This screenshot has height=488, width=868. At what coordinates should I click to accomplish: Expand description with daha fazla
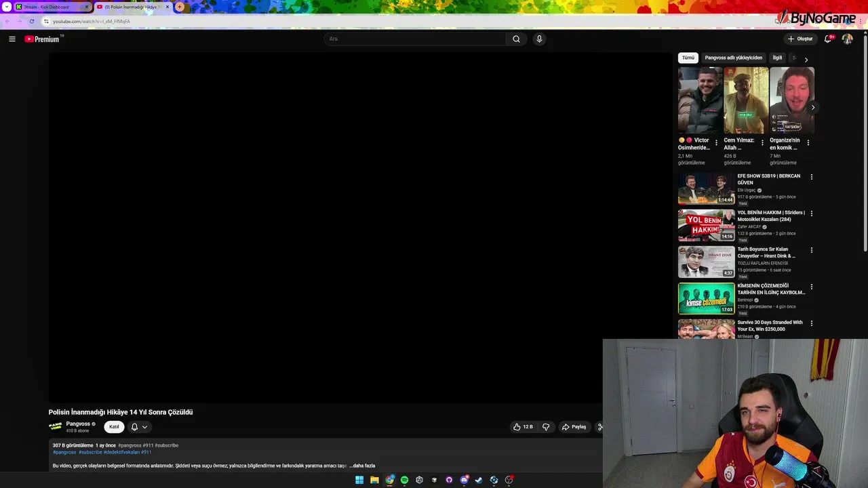pos(362,466)
